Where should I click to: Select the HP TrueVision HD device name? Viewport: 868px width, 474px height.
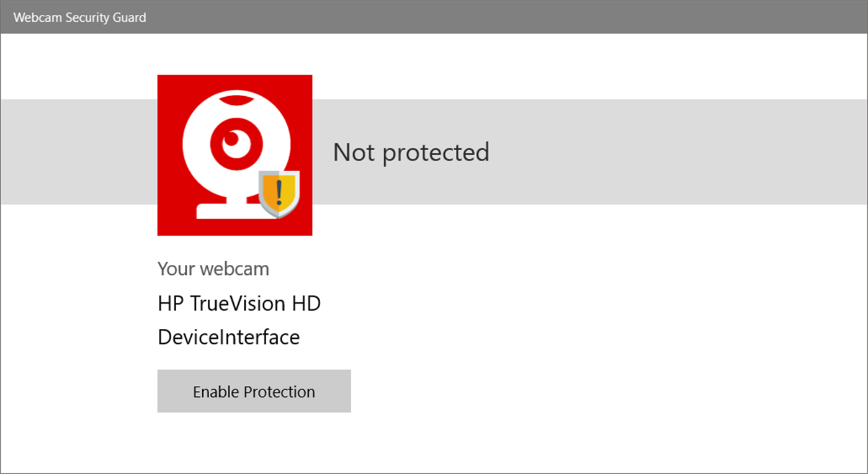(x=239, y=303)
